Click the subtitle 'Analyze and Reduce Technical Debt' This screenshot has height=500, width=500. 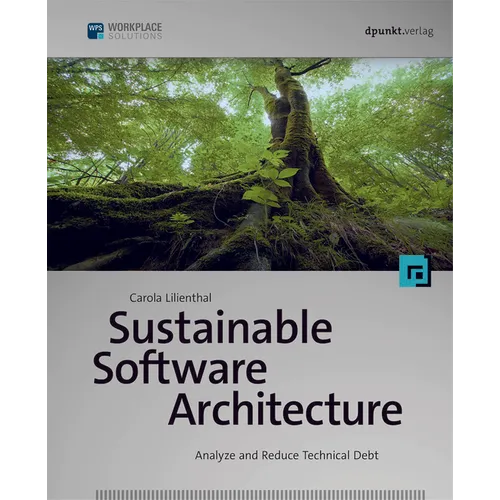click(287, 455)
